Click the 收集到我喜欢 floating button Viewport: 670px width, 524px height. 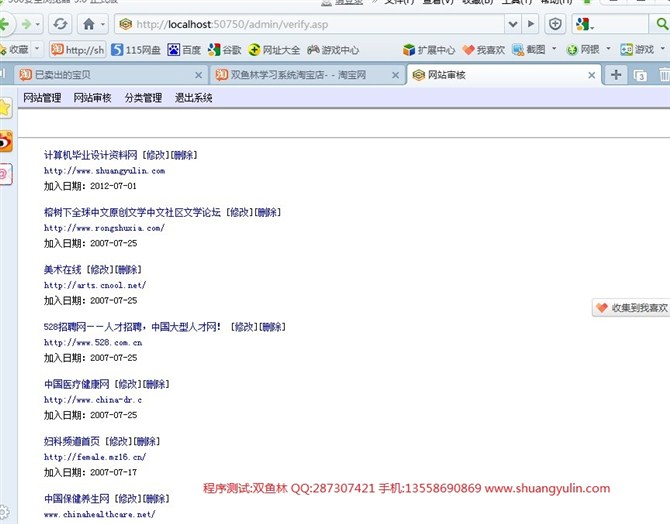point(631,308)
